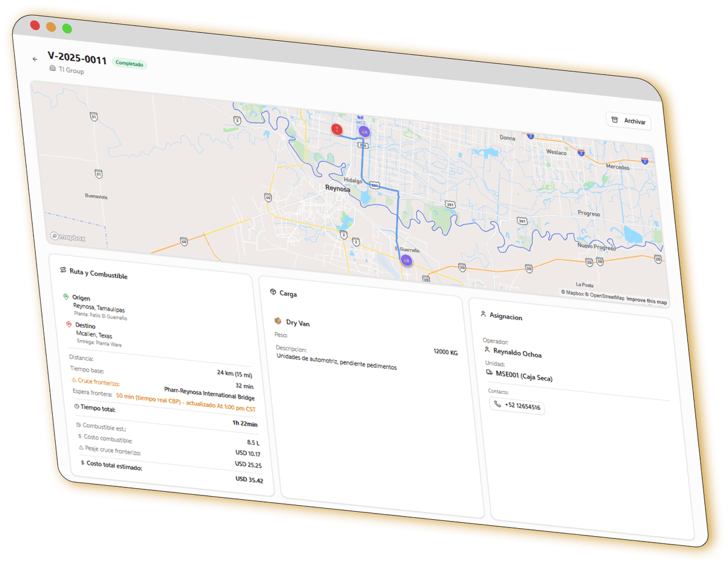Click the Completado status badge

[x=129, y=63]
